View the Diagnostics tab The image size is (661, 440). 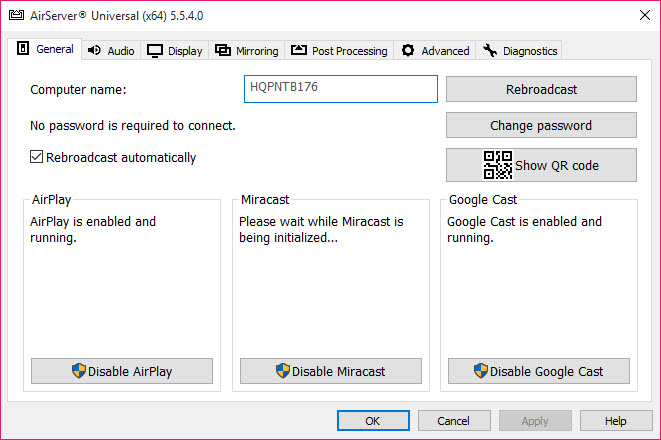(519, 51)
